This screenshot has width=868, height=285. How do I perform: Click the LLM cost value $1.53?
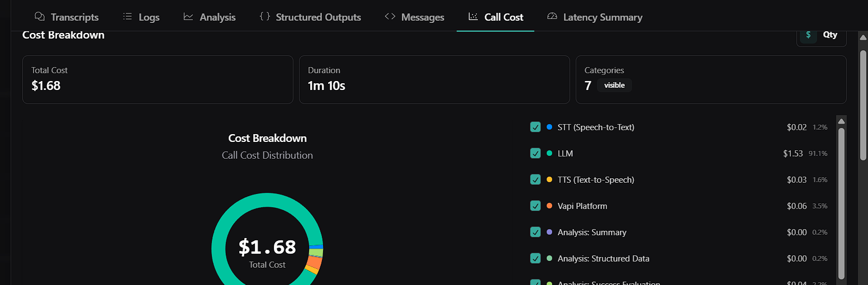tap(793, 153)
